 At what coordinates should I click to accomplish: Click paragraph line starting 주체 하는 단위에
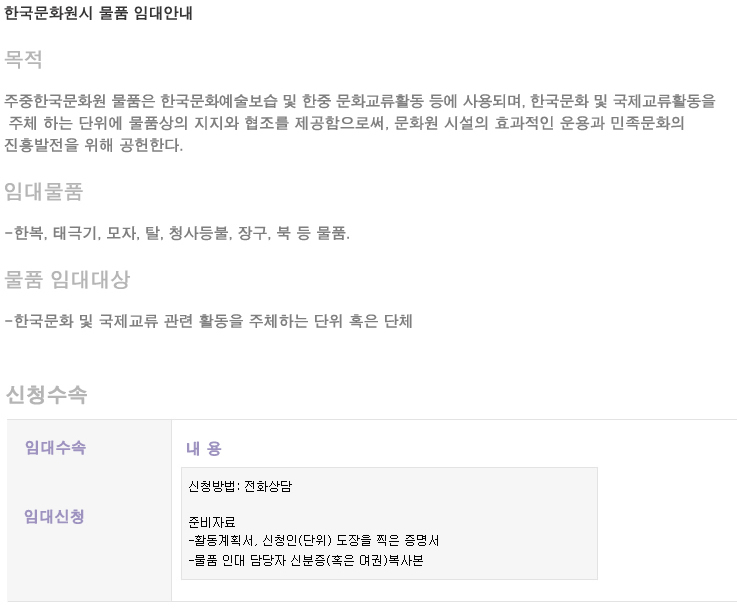(346, 123)
